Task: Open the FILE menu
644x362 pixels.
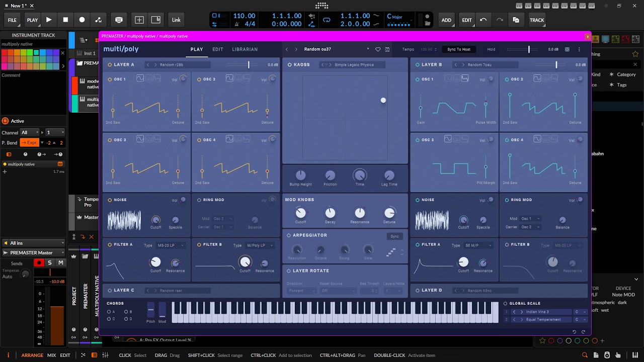Action: point(12,20)
